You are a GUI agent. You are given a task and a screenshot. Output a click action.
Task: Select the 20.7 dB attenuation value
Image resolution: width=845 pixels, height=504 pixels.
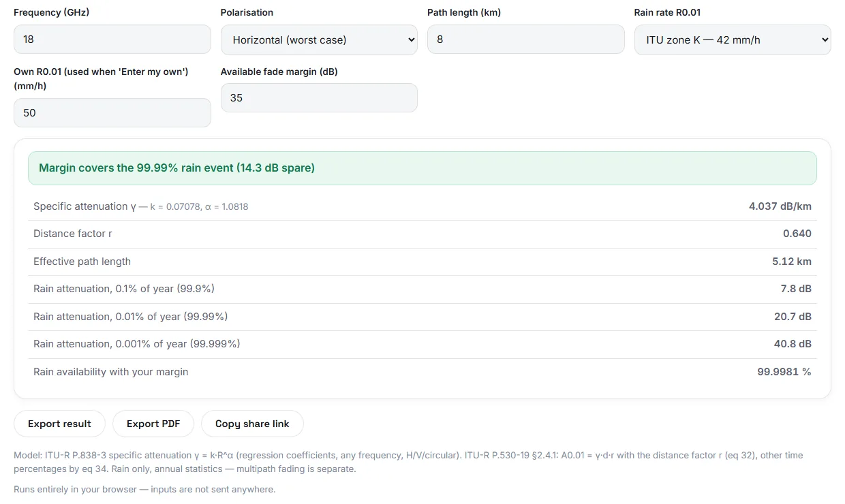[793, 317]
